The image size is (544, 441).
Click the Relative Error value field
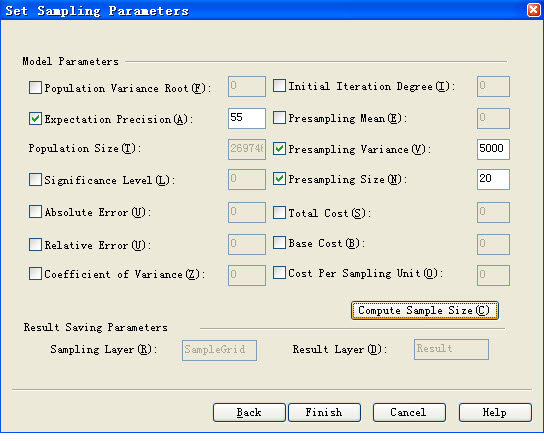(247, 244)
